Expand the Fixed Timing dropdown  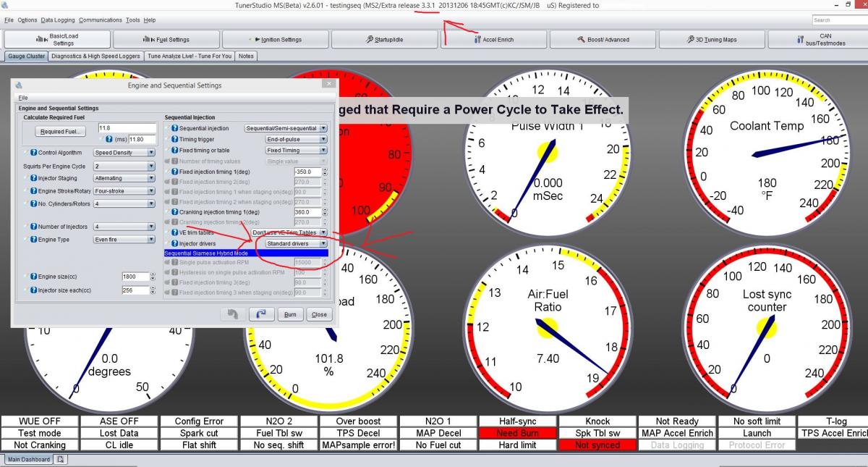(323, 151)
